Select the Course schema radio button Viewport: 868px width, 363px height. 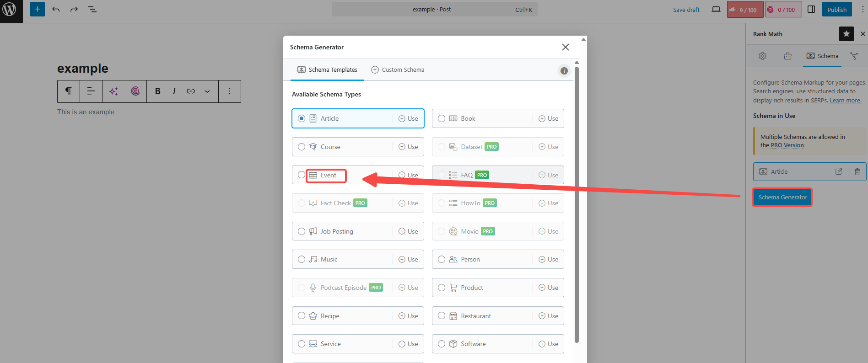tap(302, 147)
